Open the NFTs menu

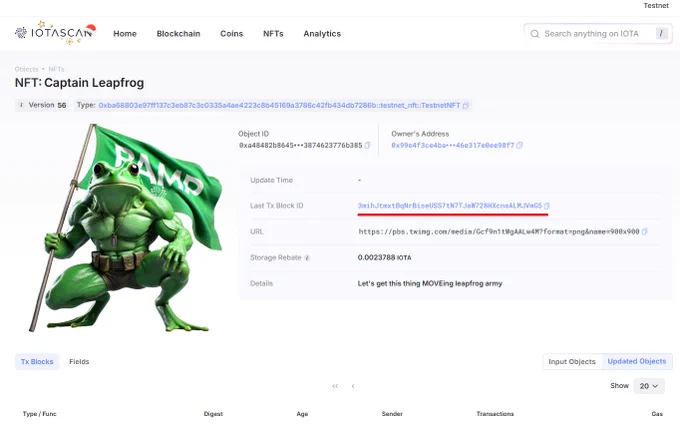[273, 34]
